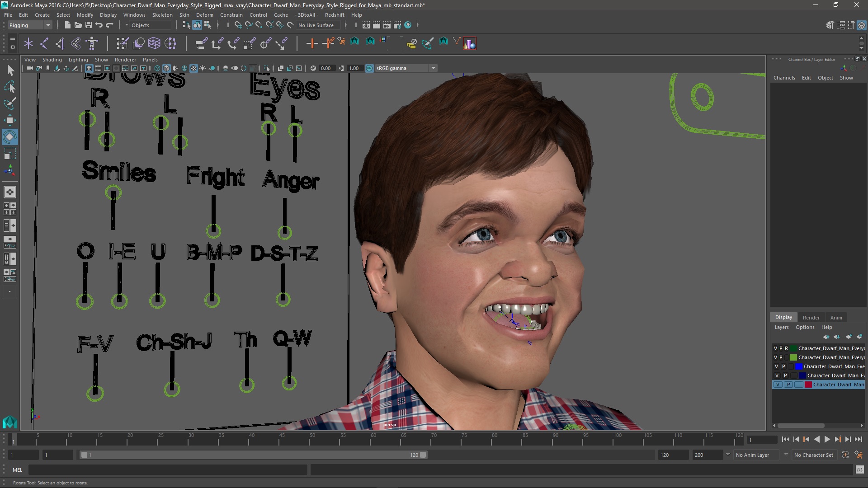868x488 pixels.
Task: Toggle playback P on blue layer
Action: click(783, 366)
